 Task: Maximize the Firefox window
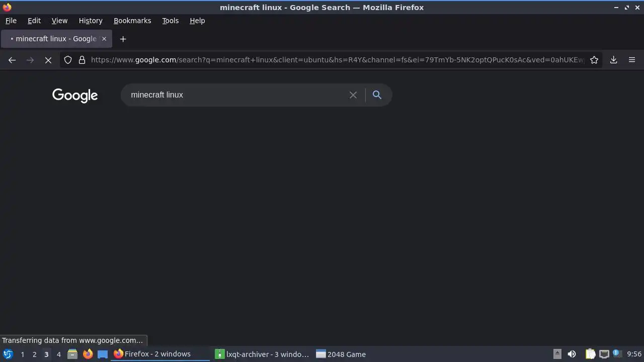[x=627, y=8]
